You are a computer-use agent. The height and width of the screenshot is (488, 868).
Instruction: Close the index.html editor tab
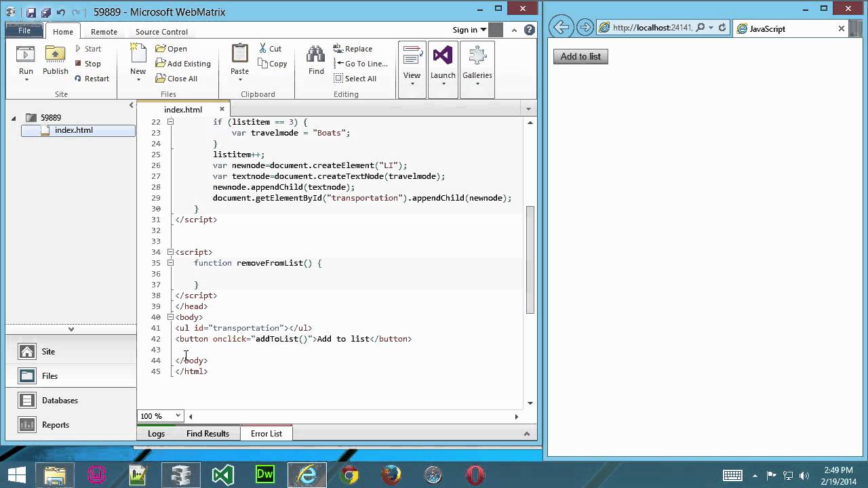coord(222,109)
